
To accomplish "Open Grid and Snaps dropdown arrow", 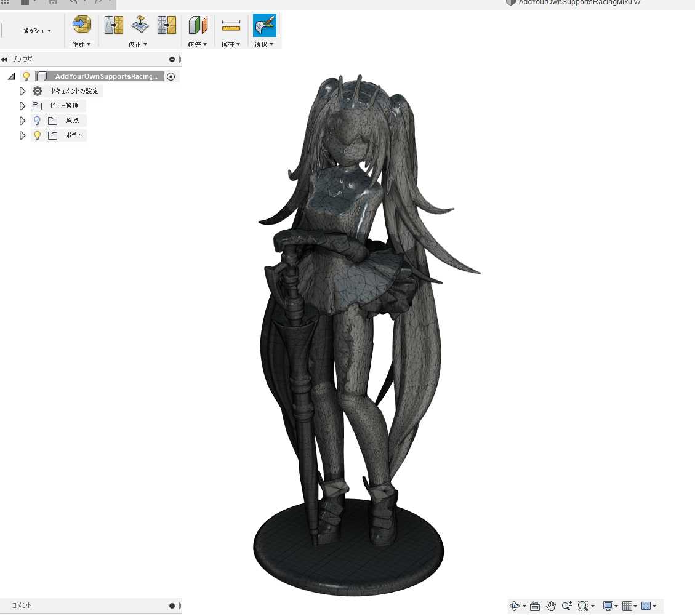I will (635, 606).
